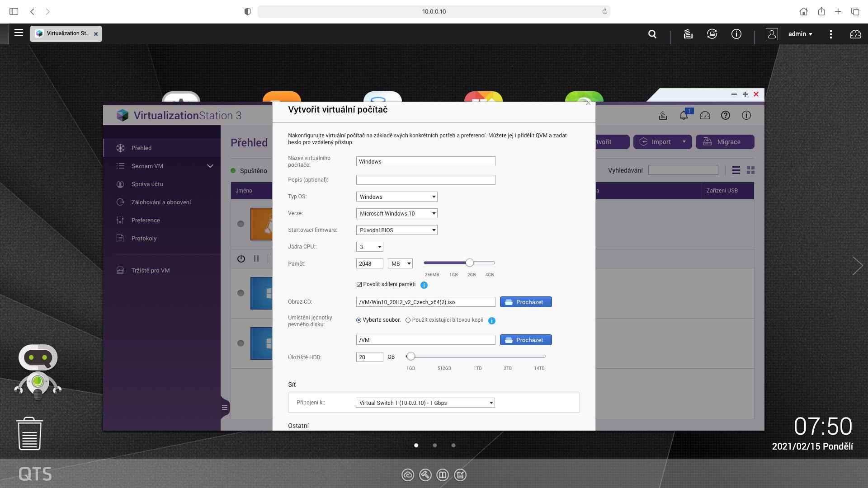Select Použít existující bitovou kopii option

408,320
